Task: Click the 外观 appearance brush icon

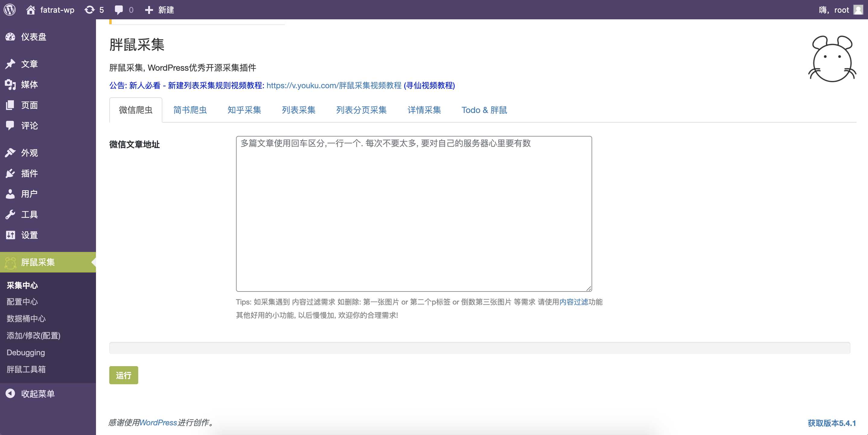Action: (11, 153)
